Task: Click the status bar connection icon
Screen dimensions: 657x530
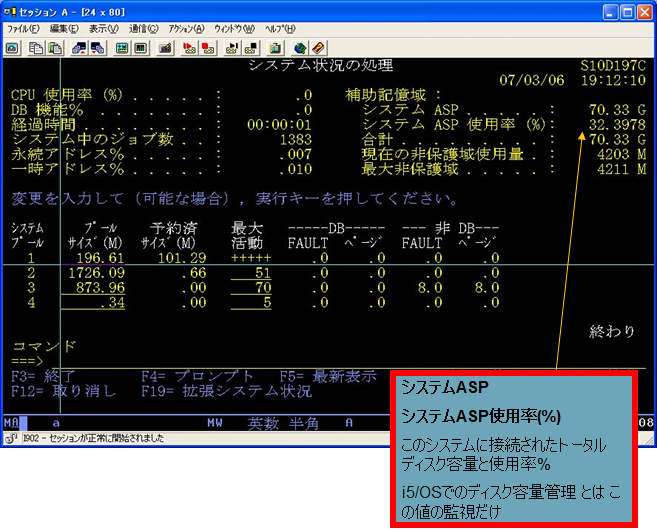Action: tap(11, 438)
